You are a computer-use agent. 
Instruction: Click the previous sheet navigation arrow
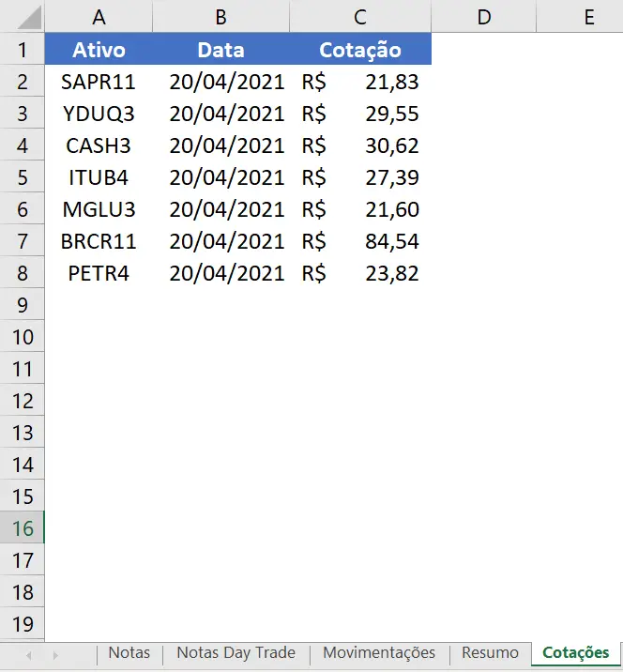(29, 655)
